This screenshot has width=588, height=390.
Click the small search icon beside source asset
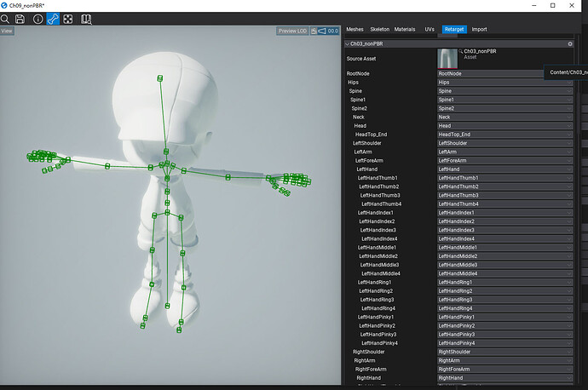coord(461,52)
